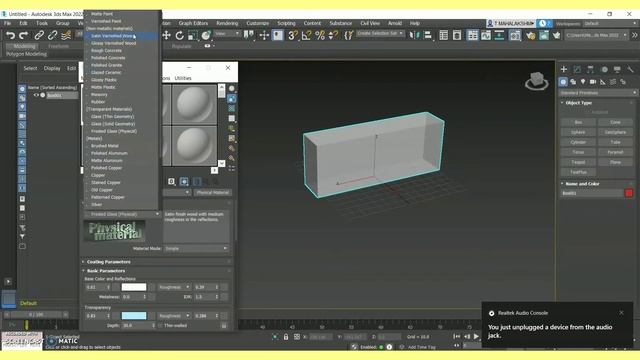Open the Graph Editors menu

point(193,23)
